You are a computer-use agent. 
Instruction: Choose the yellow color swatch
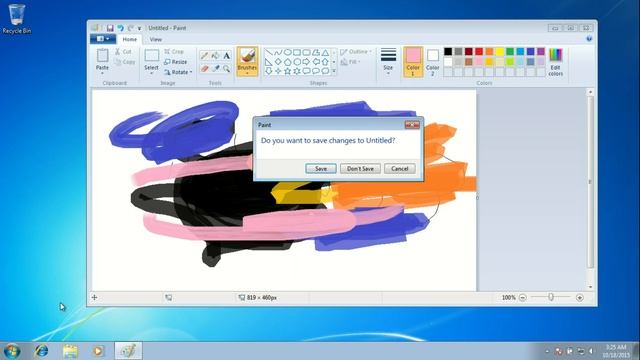point(500,51)
